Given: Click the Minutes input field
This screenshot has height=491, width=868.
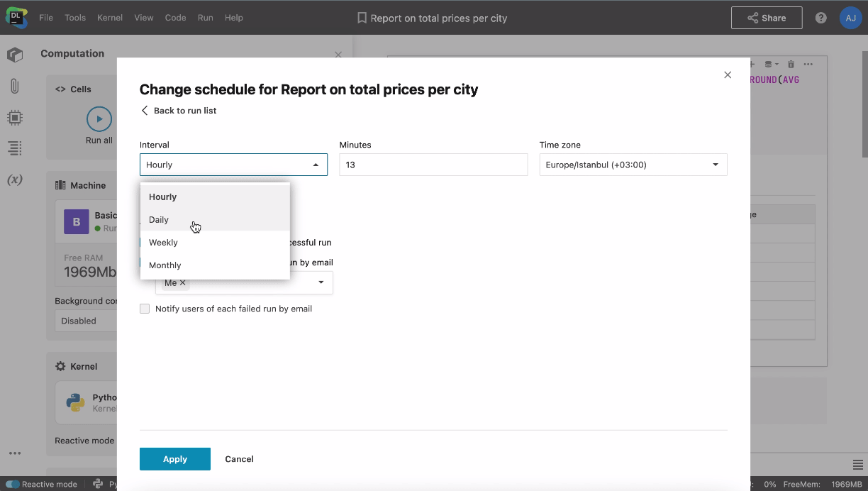Looking at the screenshot, I should (x=433, y=165).
